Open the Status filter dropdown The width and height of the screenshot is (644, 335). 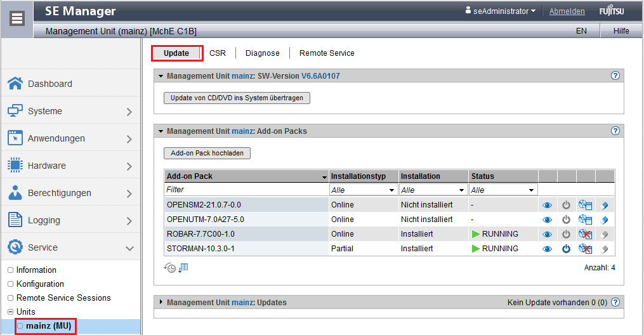pos(503,190)
